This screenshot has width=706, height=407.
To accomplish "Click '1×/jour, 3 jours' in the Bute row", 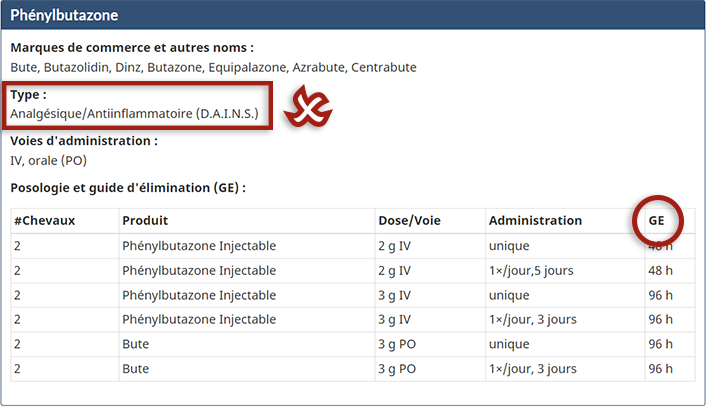I will pyautogui.click(x=533, y=369).
